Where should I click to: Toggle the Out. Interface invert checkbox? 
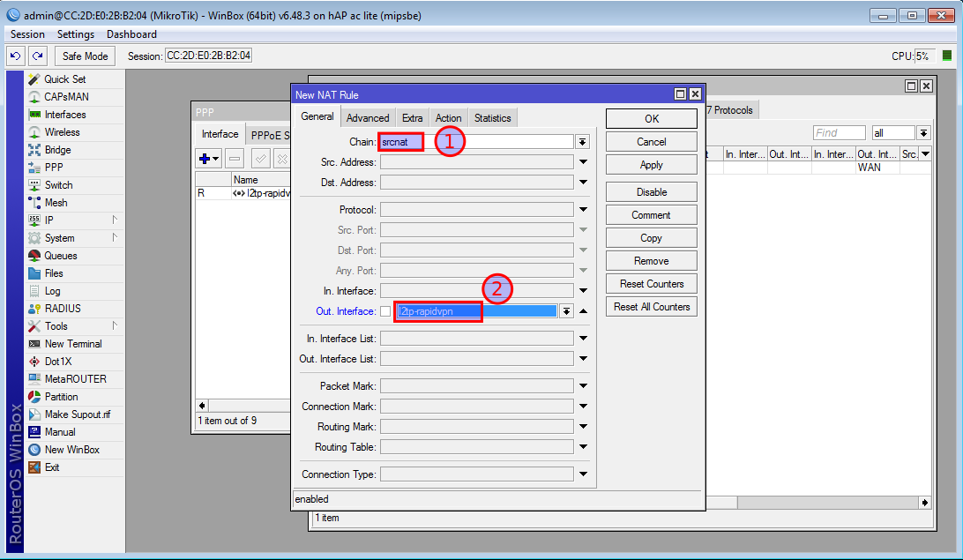point(385,311)
